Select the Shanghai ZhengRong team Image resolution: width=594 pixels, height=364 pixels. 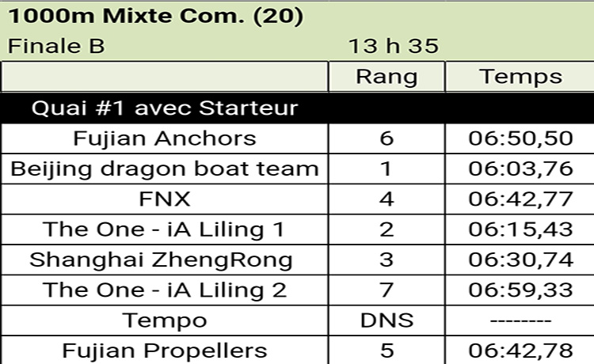(x=165, y=260)
